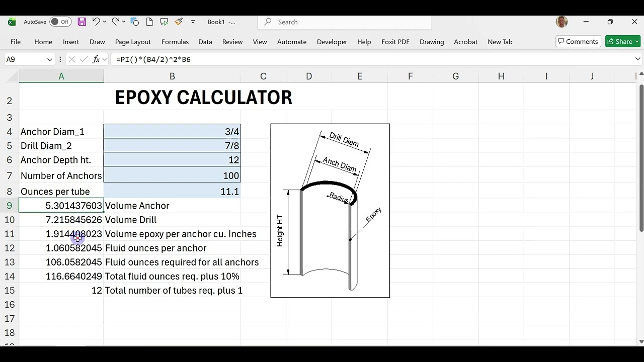
Task: Open the Undo history dropdown arrow
Action: 104,22
